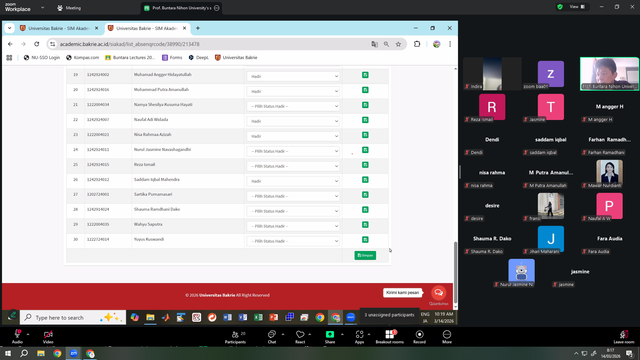This screenshot has height=360, width=640.
Task: Open Universitas Bakrie bookmark
Action: (236, 58)
